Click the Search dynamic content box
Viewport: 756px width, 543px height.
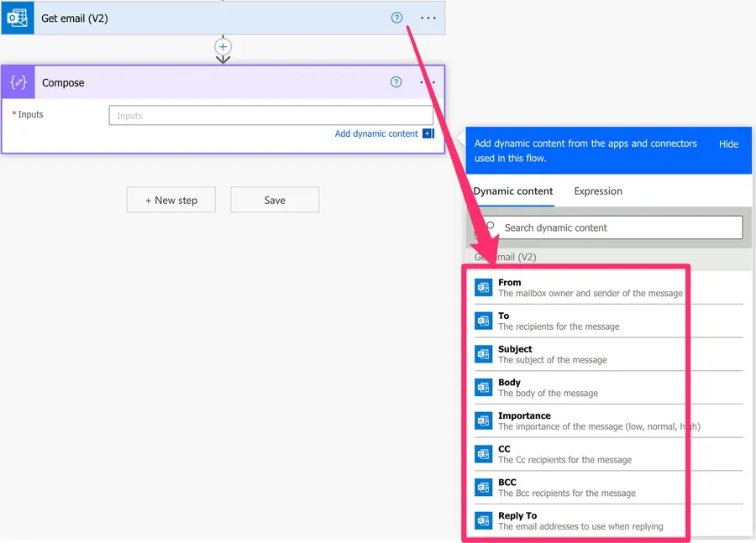click(617, 227)
